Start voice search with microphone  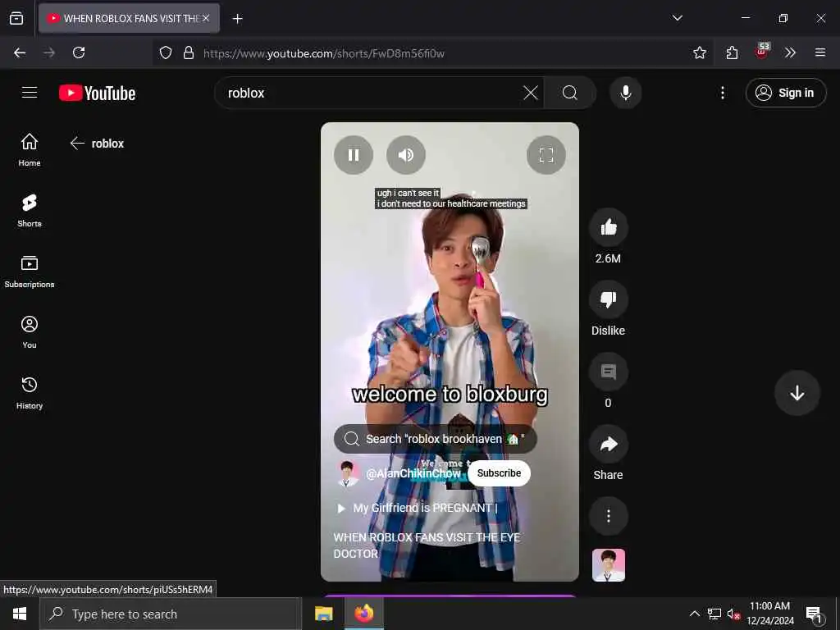625,93
